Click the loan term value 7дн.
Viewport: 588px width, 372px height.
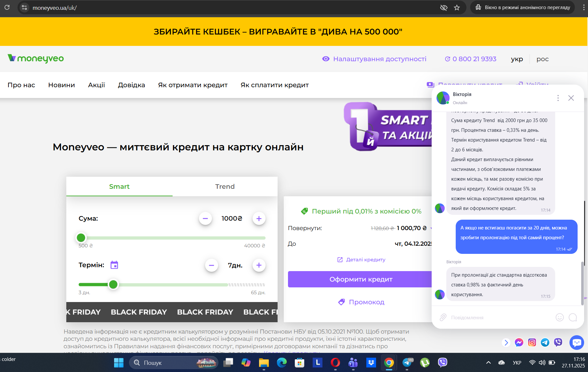pyautogui.click(x=235, y=265)
